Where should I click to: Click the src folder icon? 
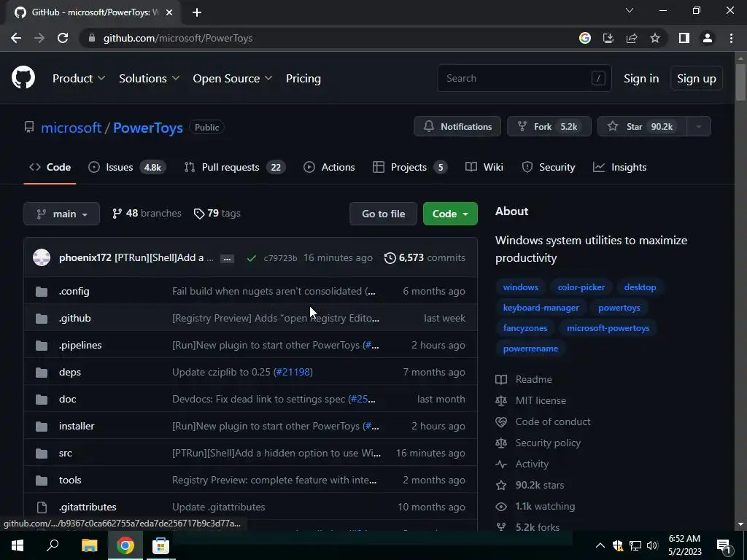[x=42, y=454]
